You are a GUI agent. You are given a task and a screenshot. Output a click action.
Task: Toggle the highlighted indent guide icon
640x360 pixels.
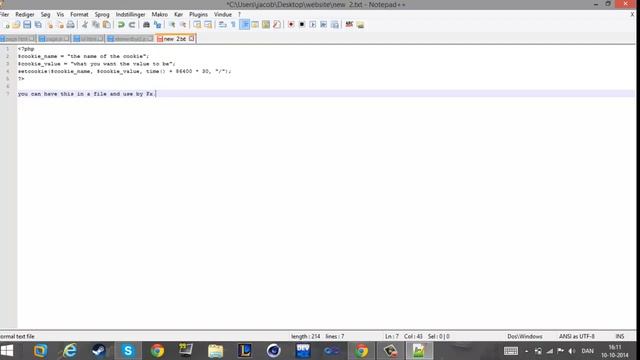click(x=244, y=25)
